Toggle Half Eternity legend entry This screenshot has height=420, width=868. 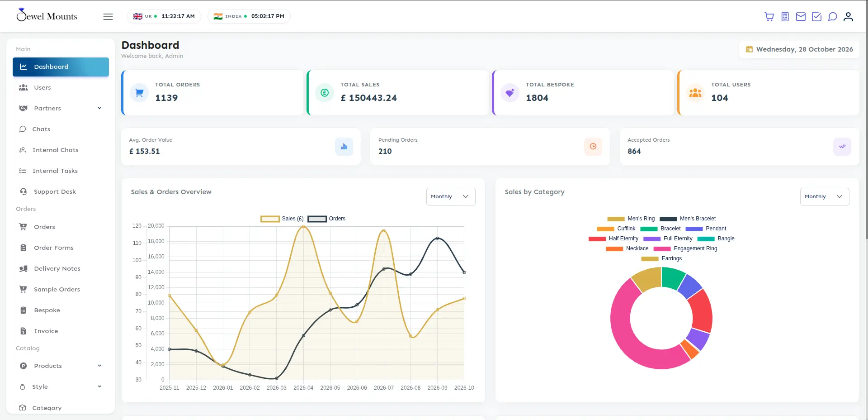pyautogui.click(x=613, y=239)
